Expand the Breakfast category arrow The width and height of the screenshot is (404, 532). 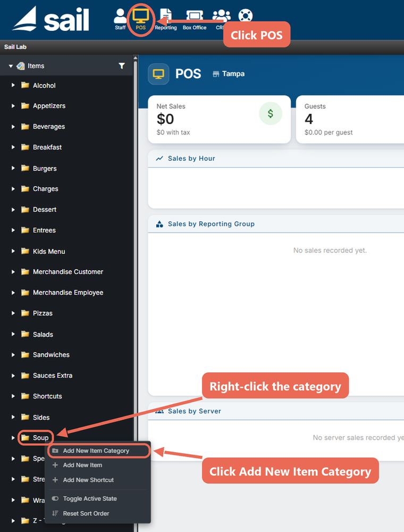tap(13, 147)
